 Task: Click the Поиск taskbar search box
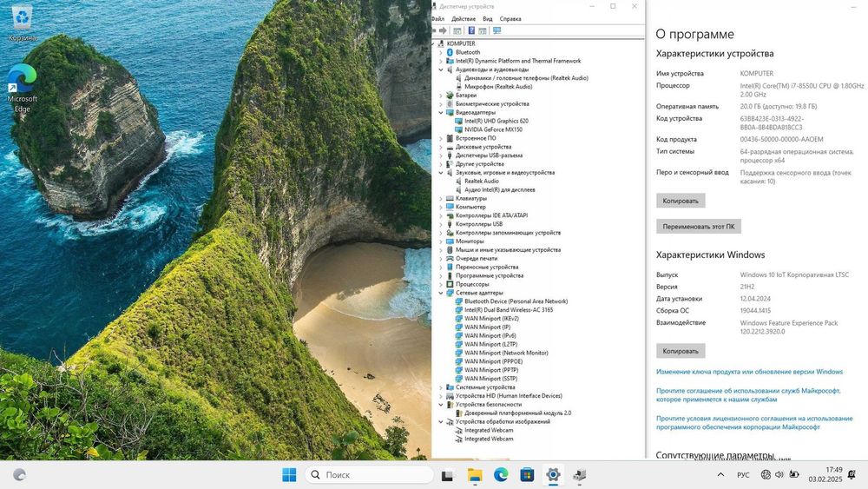[x=369, y=474]
